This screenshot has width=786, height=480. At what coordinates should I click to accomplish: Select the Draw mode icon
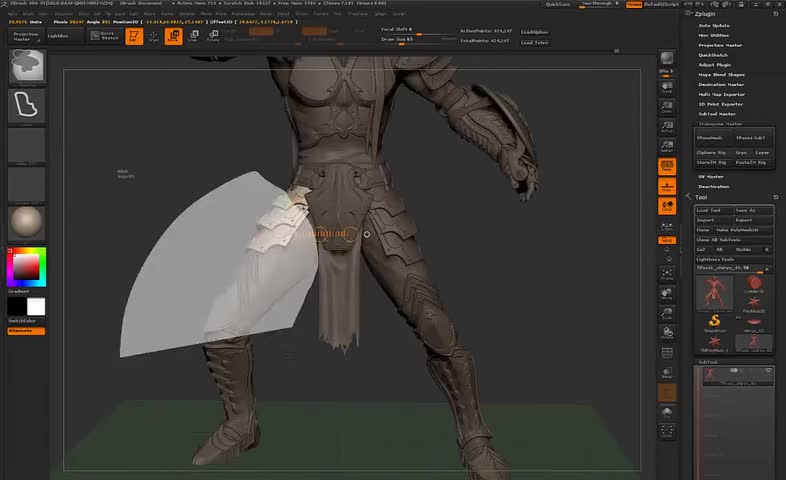click(153, 36)
